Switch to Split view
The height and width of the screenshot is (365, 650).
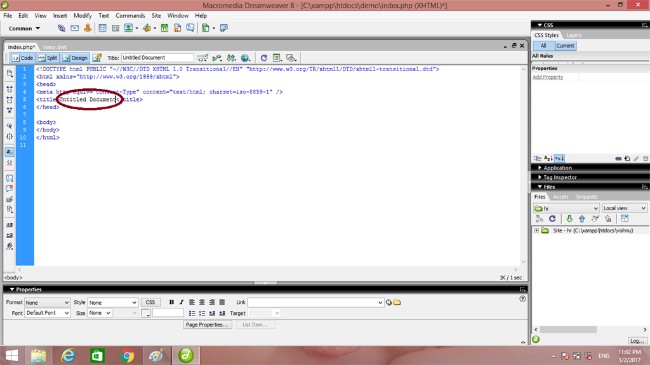click(x=48, y=58)
